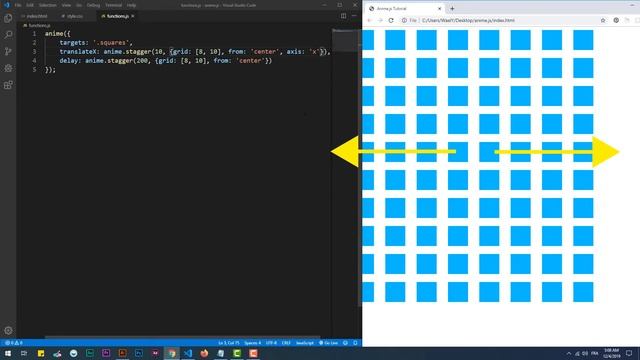Open the Debug menu in VS Code
640x360 pixels.
[x=93, y=5]
